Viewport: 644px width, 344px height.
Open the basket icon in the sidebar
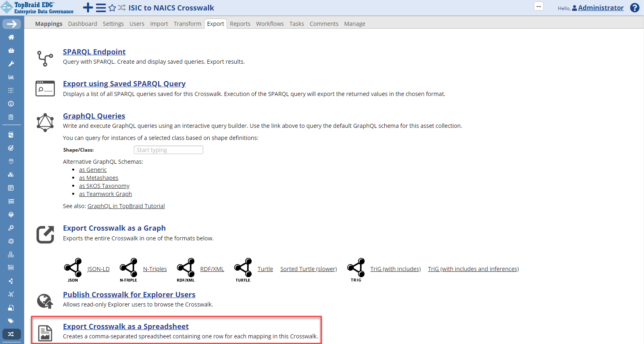click(11, 50)
